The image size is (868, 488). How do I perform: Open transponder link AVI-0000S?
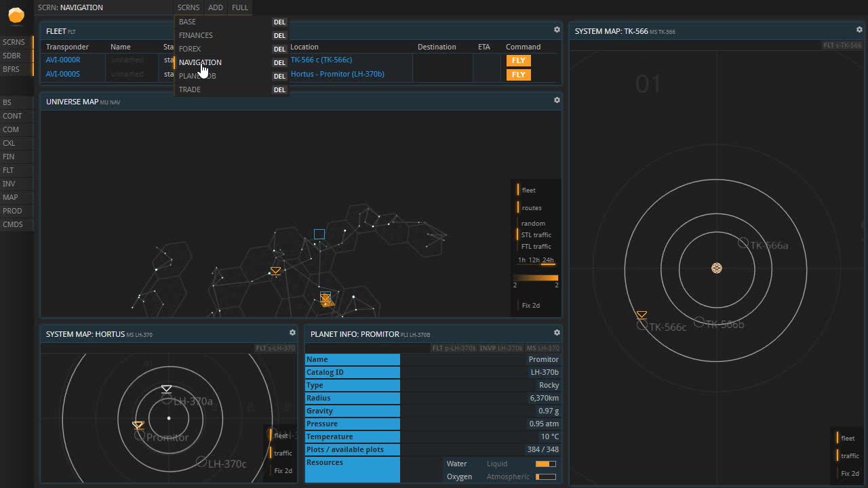62,74
